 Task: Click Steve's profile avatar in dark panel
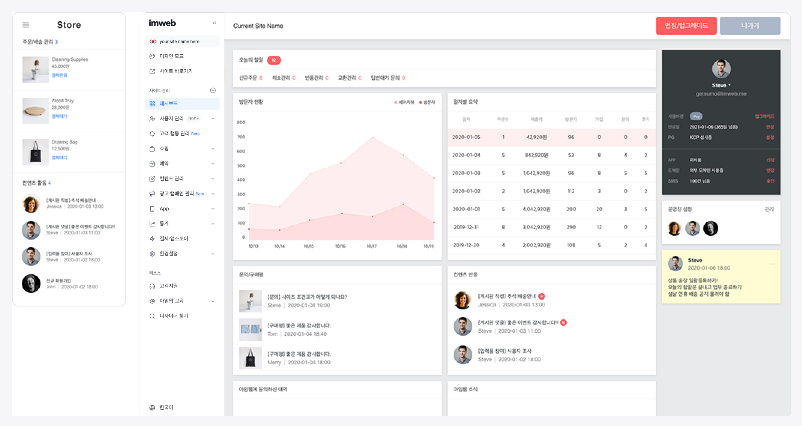[721, 69]
